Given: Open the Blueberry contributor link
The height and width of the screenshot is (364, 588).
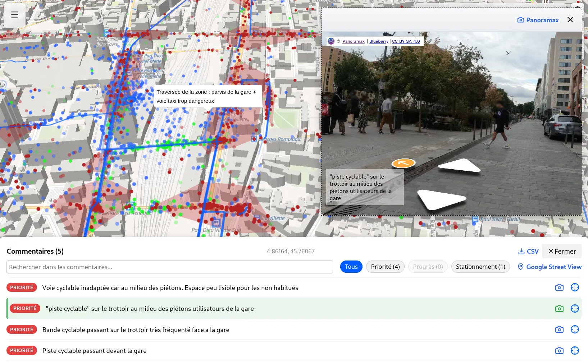Looking at the screenshot, I should point(379,41).
